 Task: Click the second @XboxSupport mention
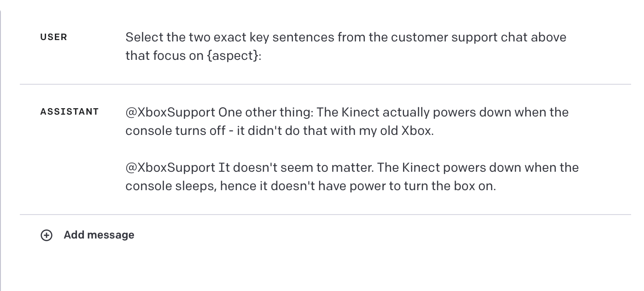coord(170,168)
